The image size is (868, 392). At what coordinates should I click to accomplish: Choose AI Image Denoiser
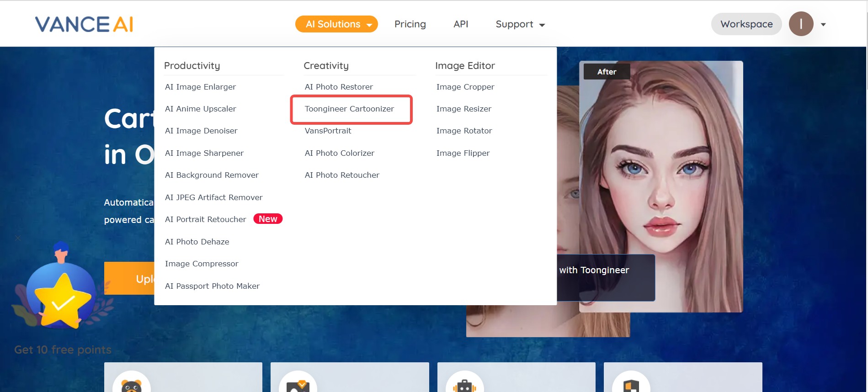pyautogui.click(x=201, y=131)
